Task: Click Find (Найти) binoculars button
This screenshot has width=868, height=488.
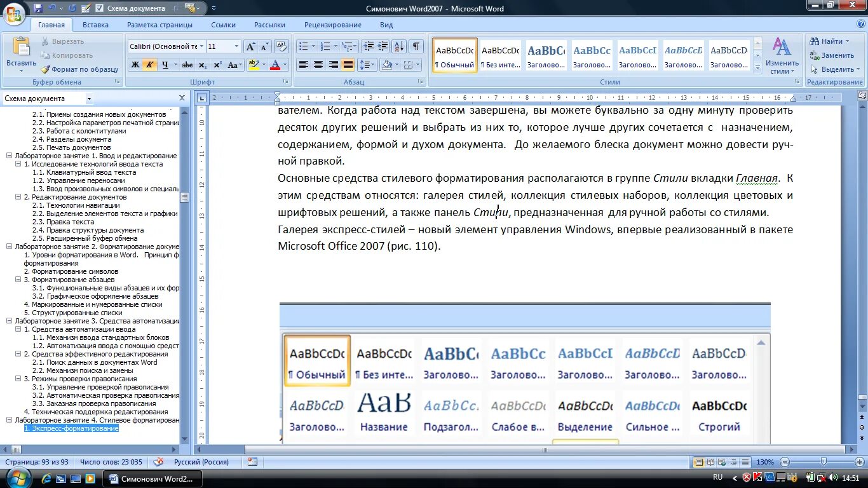Action: pyautogui.click(x=830, y=41)
